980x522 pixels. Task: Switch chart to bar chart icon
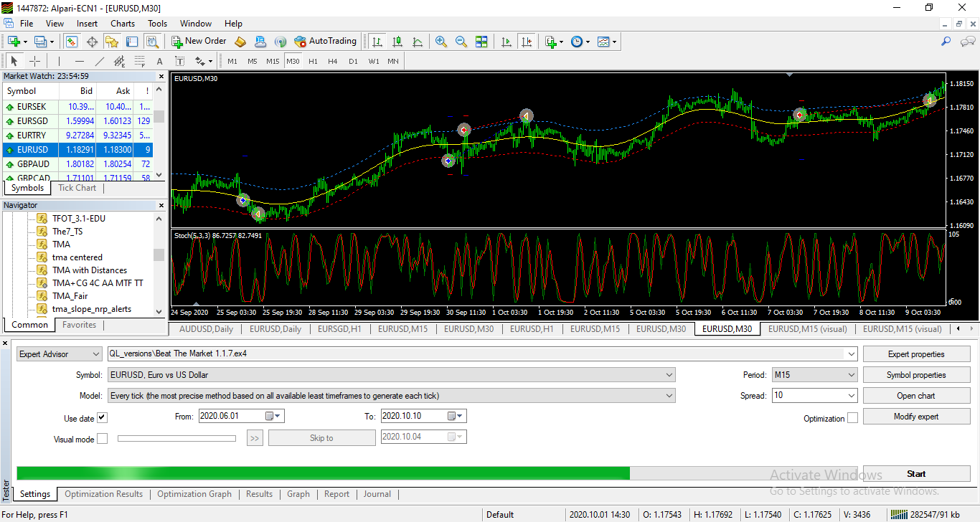[377, 42]
